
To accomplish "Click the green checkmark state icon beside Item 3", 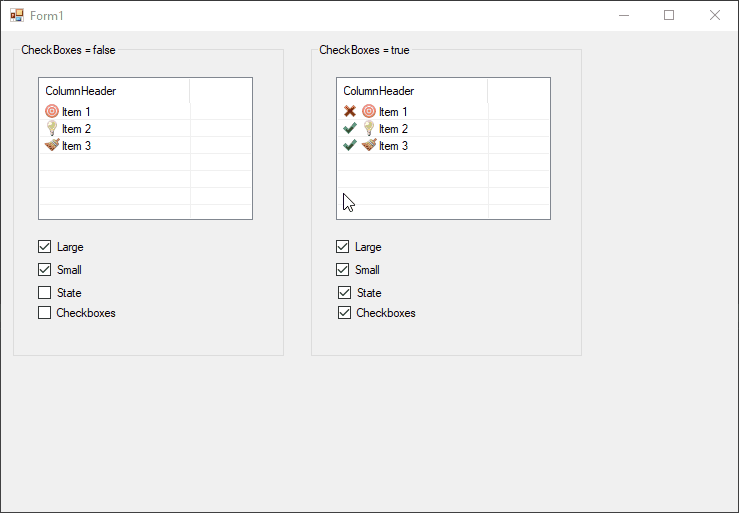I will 350,145.
